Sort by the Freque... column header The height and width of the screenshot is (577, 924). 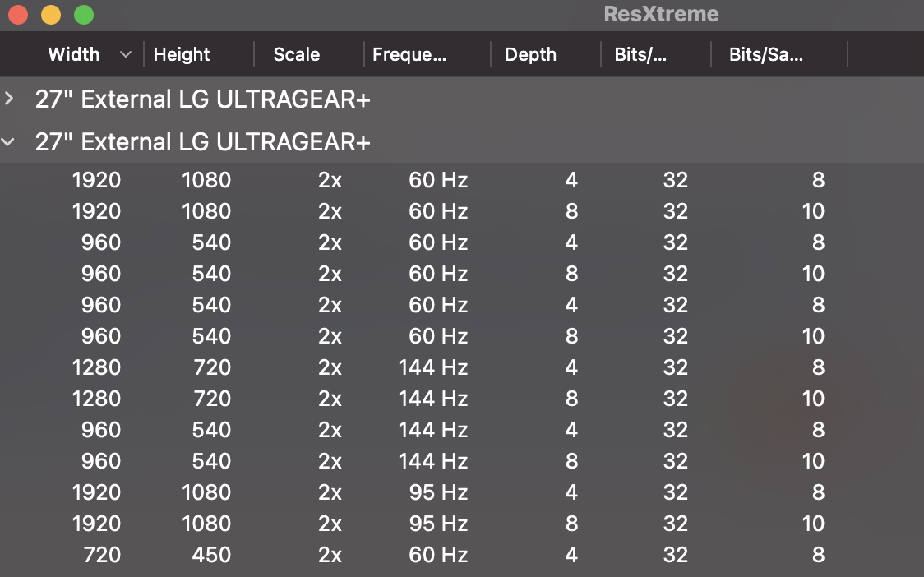409,54
